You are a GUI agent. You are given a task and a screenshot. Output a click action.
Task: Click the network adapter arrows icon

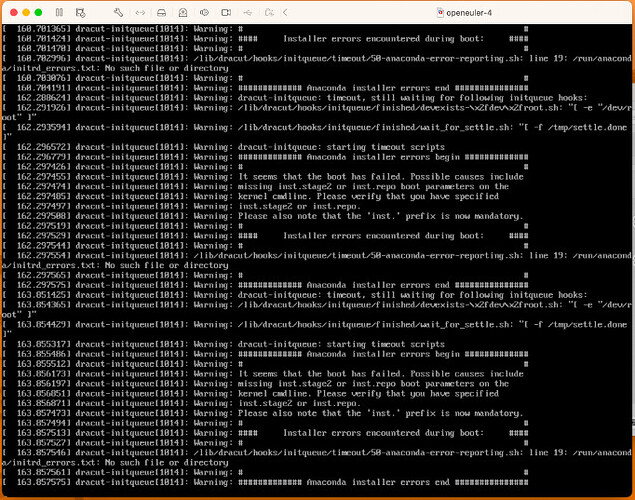(x=141, y=13)
